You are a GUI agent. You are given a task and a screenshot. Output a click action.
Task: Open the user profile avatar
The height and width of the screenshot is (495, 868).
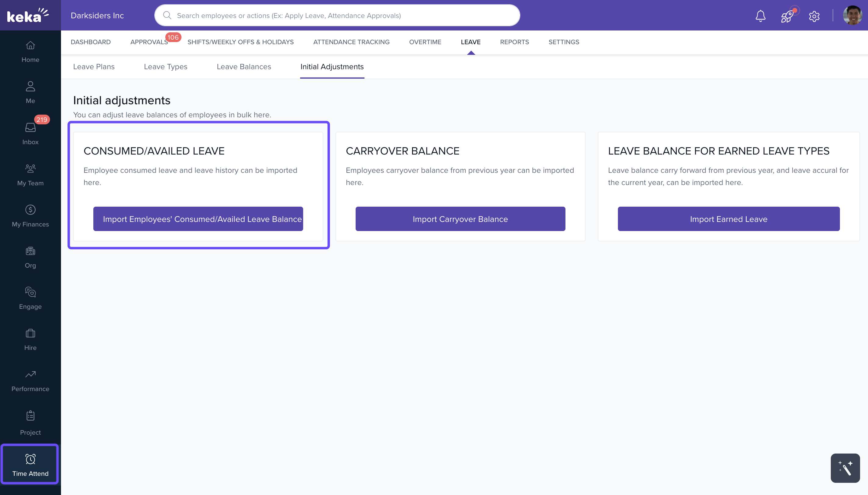(852, 16)
